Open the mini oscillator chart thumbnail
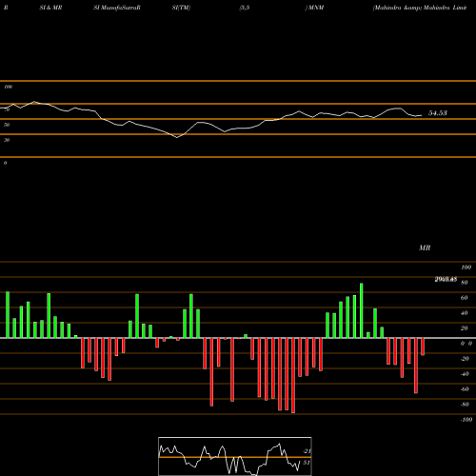This screenshot has width=476, height=476. pyautogui.click(x=235, y=456)
